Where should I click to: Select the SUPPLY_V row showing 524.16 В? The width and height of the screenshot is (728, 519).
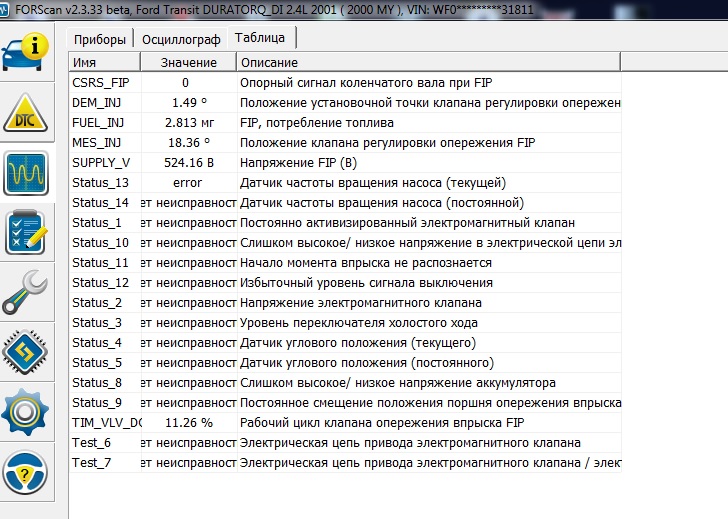345,162
